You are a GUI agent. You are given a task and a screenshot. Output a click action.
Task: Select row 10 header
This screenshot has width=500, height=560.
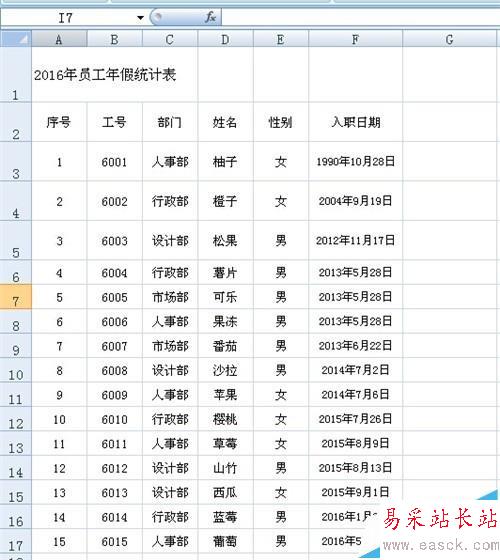point(16,370)
